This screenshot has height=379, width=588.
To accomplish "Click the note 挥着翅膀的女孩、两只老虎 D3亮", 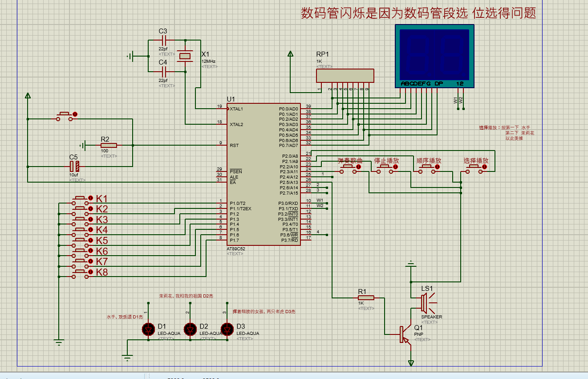I will click(x=264, y=311).
